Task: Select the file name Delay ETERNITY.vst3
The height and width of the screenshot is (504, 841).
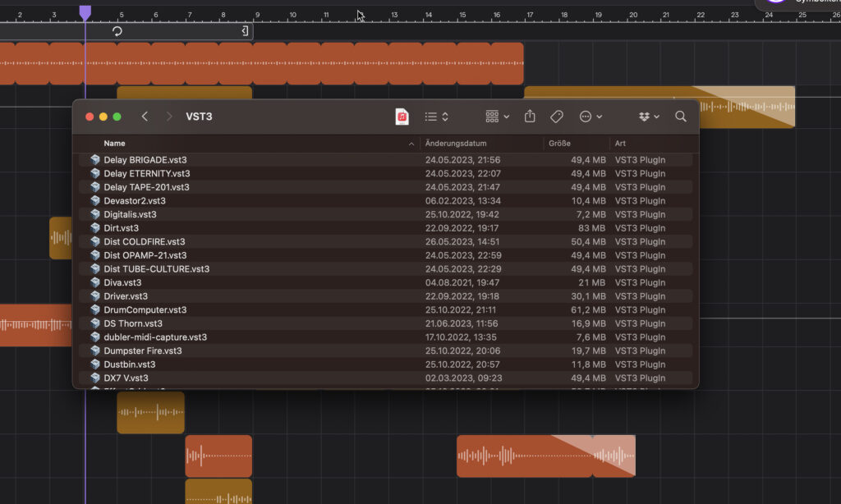Action: point(147,173)
